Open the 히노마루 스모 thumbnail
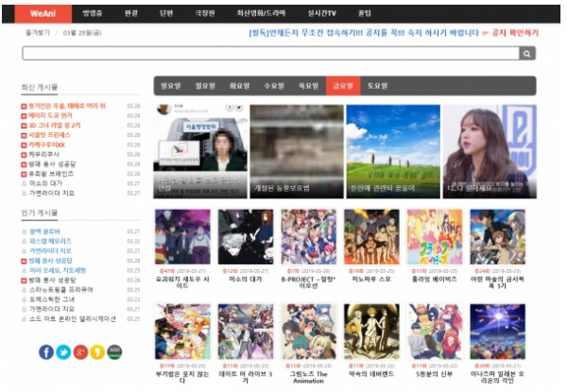 click(371, 237)
